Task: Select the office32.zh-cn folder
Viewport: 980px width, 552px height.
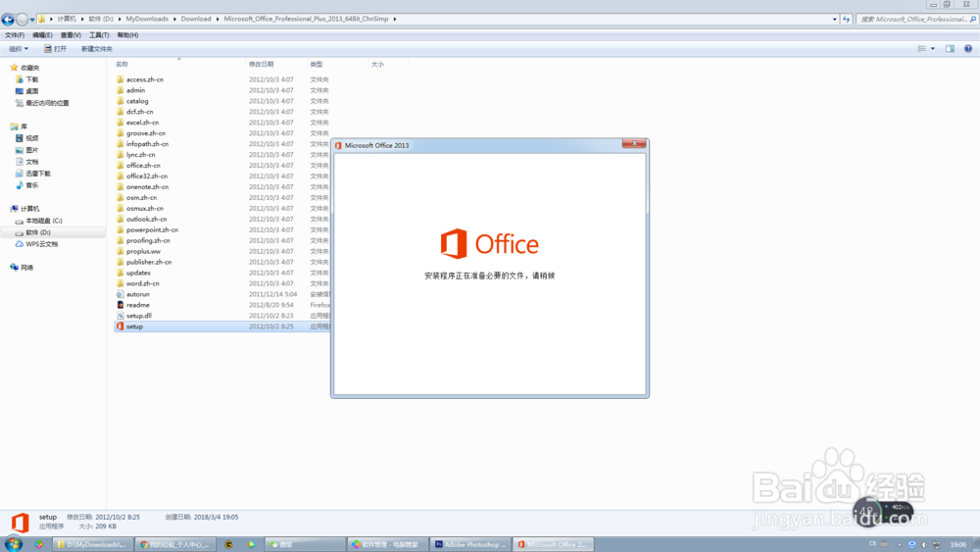Action: (x=146, y=176)
